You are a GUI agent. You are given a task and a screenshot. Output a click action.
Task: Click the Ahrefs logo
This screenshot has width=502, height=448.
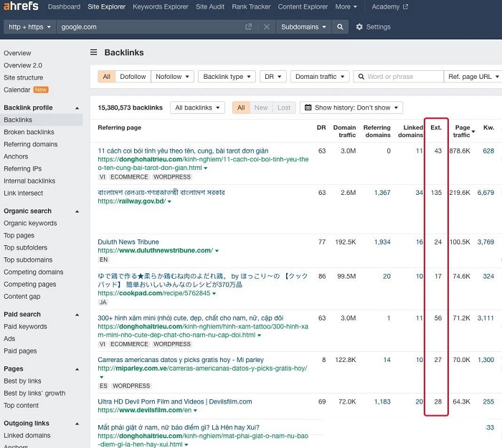coord(21,6)
